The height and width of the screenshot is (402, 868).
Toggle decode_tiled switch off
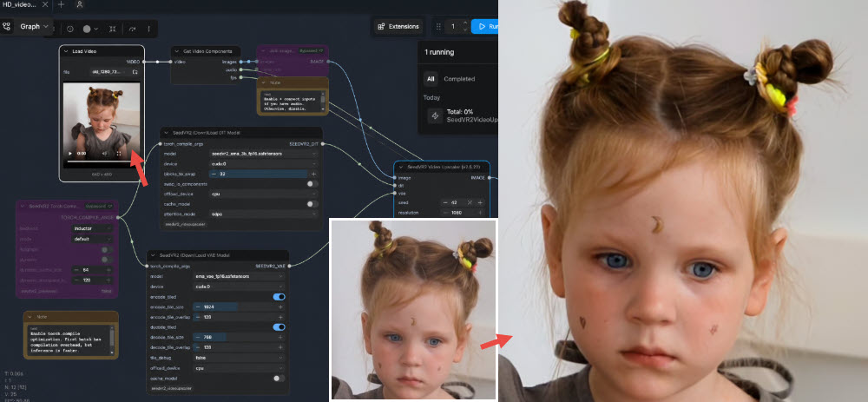click(279, 326)
